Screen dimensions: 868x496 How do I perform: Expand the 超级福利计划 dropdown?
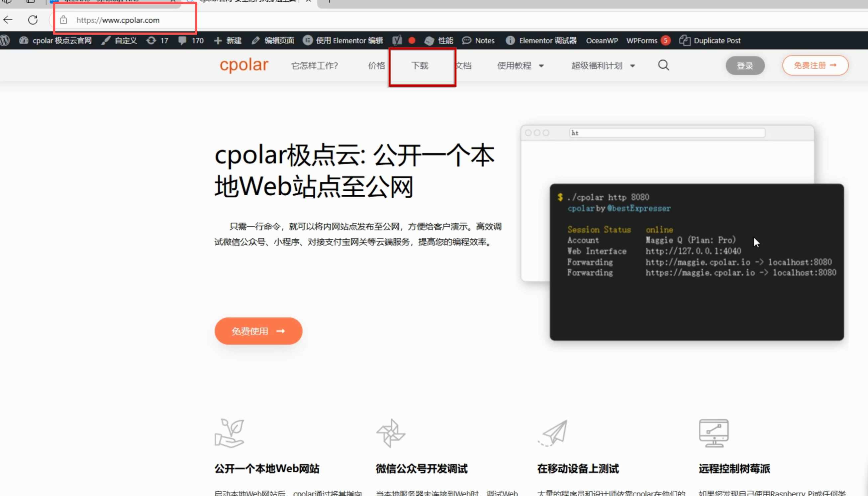603,65
